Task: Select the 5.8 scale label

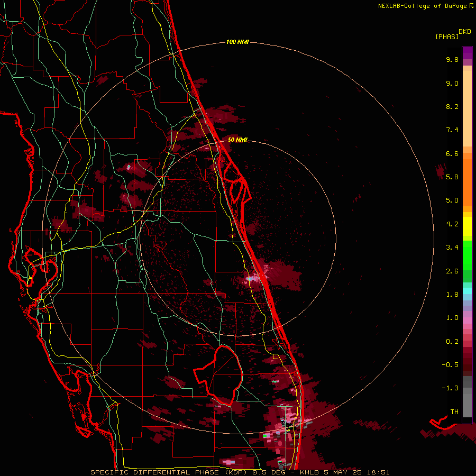Action: [452, 177]
